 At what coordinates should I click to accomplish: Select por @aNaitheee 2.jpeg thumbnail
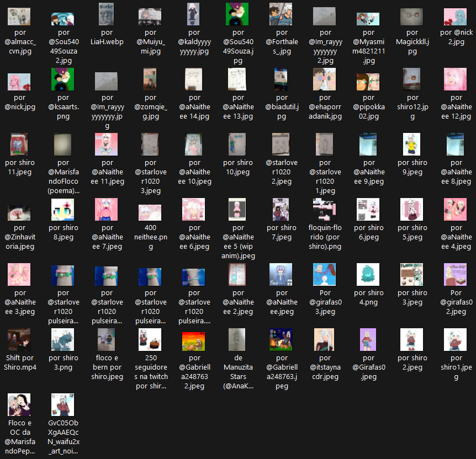click(237, 275)
